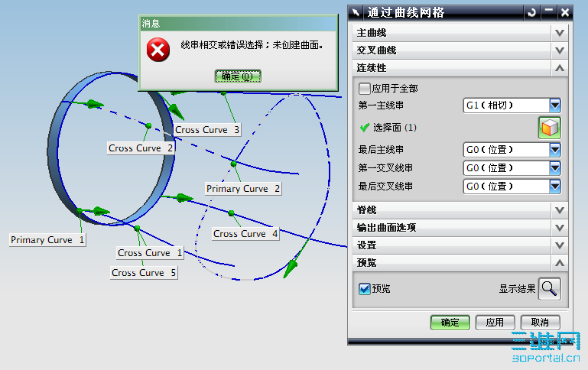
Task: Click the magnifier Show Result icon
Action: point(549,289)
